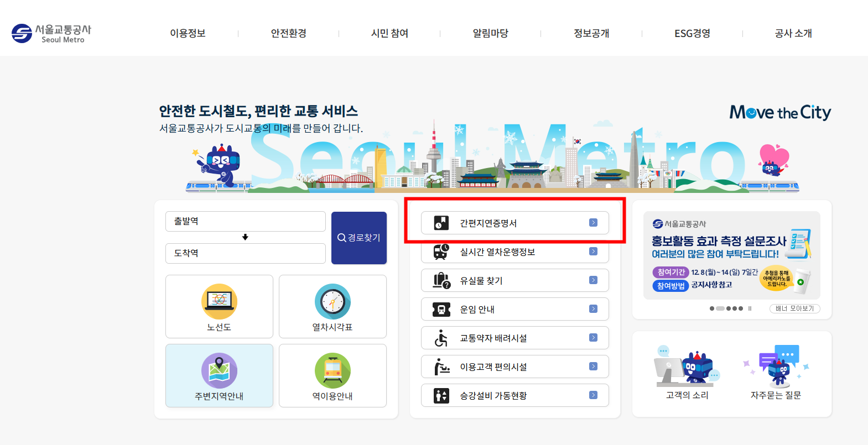
Task: Open the 알림마당 menu
Action: 490,33
